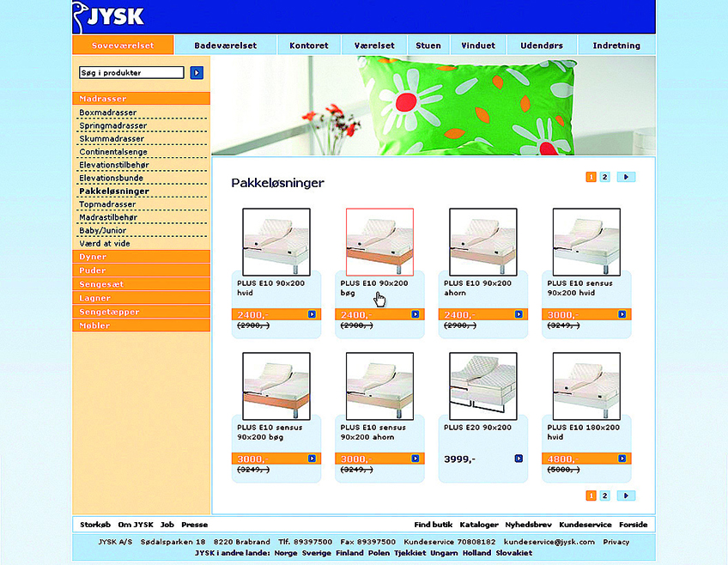Viewport: 728px width, 565px height.
Task: Open the Job footer link
Action: (167, 525)
